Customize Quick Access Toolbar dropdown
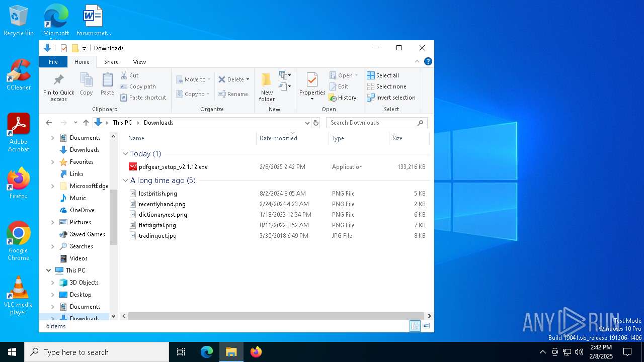The image size is (644, 362). [84, 48]
